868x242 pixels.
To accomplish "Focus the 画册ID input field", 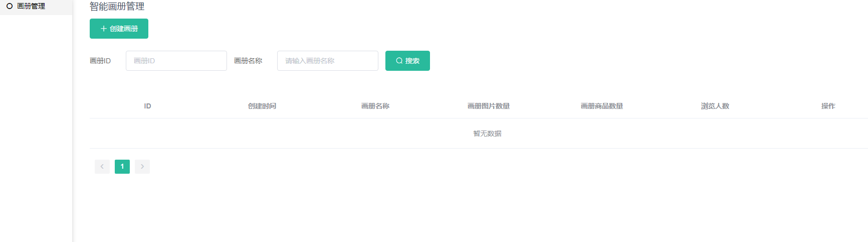I will point(176,61).
